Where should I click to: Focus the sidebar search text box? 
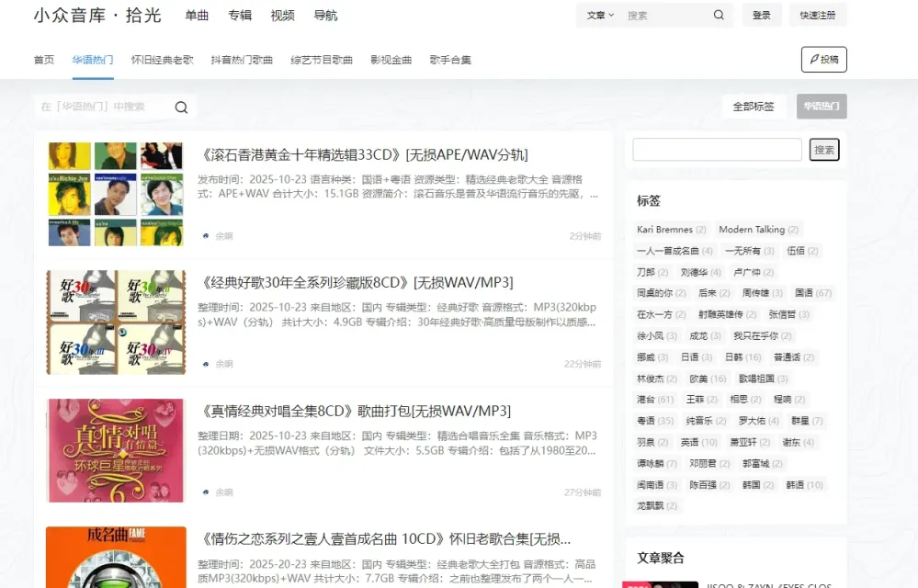pos(717,150)
